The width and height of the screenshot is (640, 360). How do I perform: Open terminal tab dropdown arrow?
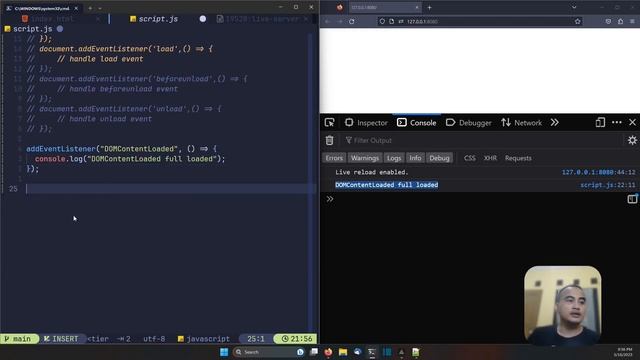[x=100, y=8]
